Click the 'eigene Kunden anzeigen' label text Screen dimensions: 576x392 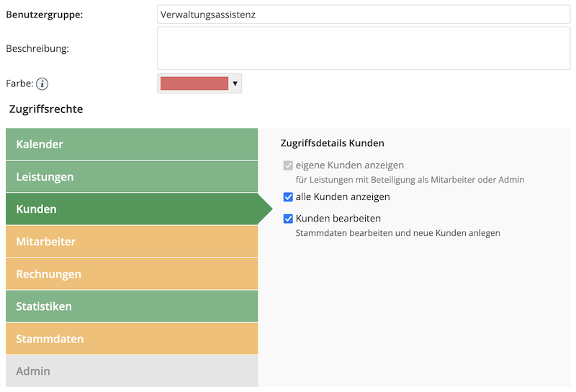[x=349, y=165]
